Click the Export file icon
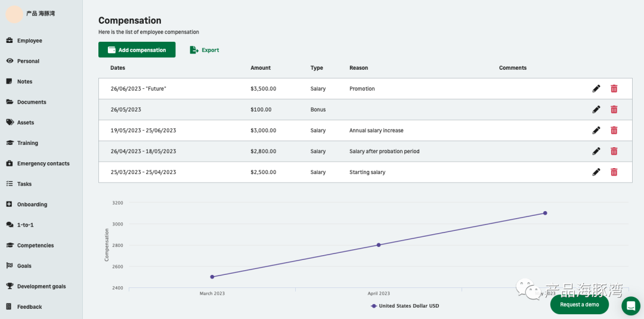Viewport: 644px width, 319px height. pyautogui.click(x=194, y=50)
